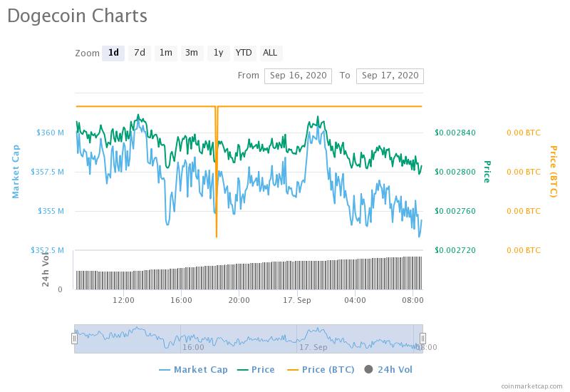Viewport: 570px width, 392px height.
Task: Grab the left navigator range handle
Action: tap(74, 339)
